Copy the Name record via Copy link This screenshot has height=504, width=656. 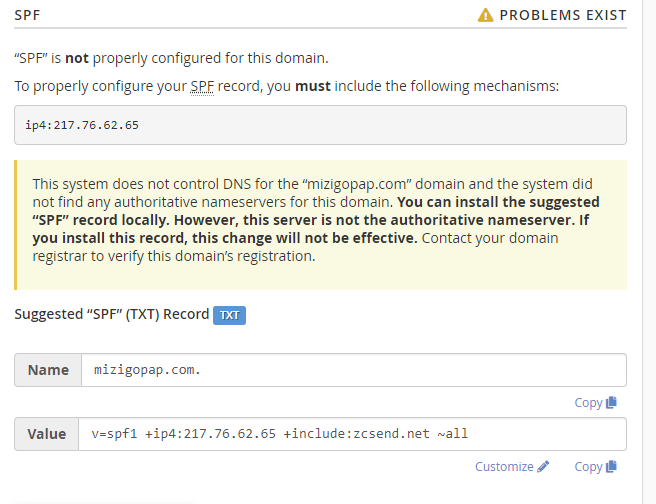(x=588, y=403)
